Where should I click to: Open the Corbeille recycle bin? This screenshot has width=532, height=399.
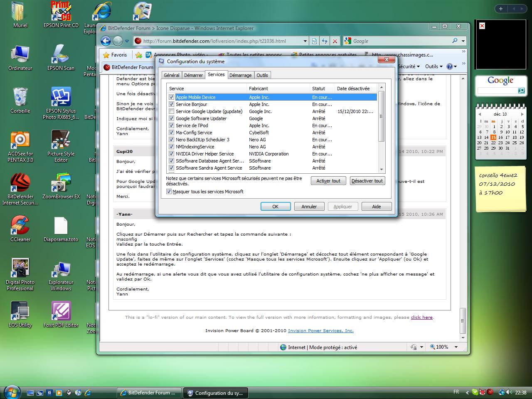(x=20, y=100)
